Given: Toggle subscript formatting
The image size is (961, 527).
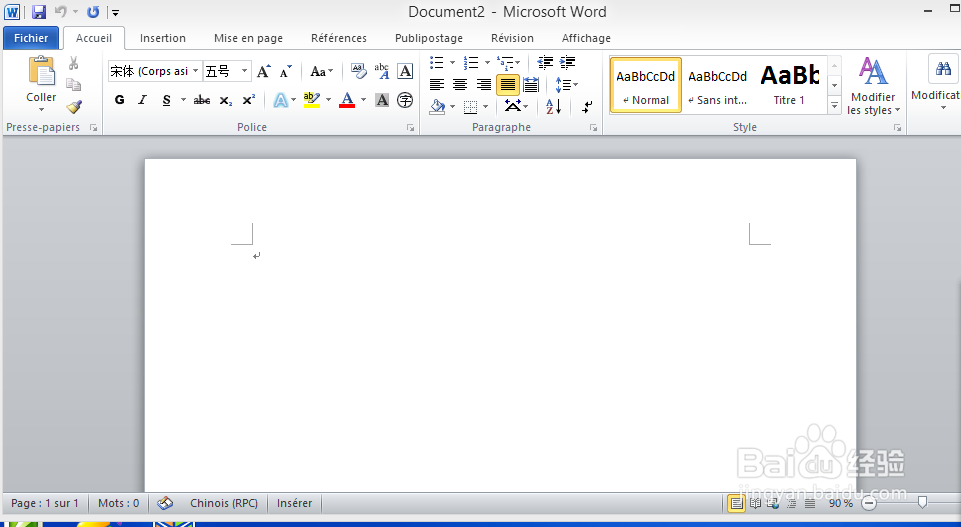Looking at the screenshot, I should click(226, 100).
